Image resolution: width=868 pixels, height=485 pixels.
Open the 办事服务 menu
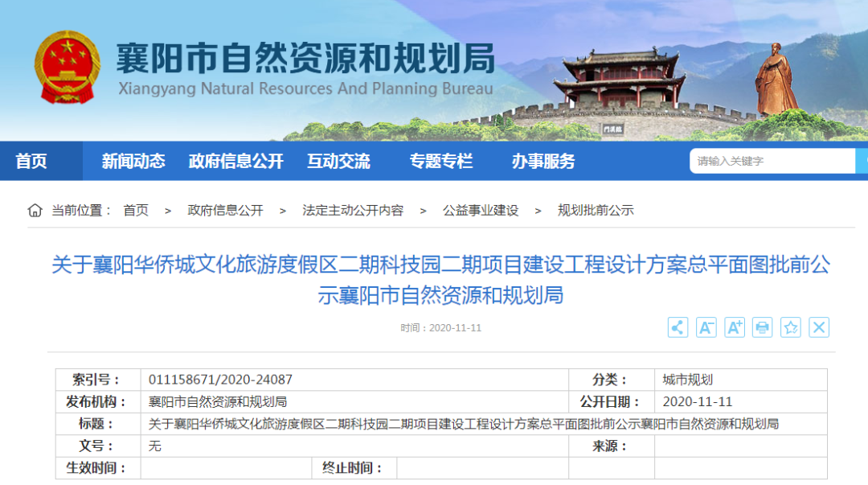tap(543, 162)
